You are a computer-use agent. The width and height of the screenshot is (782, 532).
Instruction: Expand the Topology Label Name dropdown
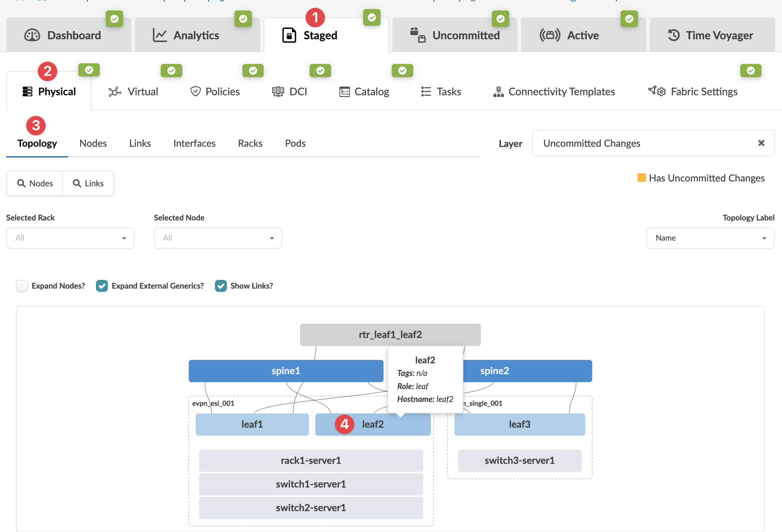[710, 238]
